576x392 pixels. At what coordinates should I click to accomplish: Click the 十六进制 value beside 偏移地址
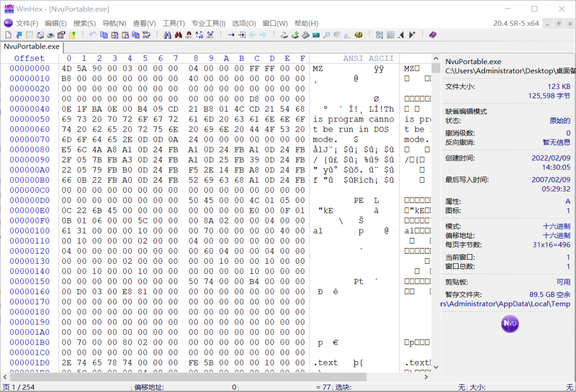tap(556, 236)
